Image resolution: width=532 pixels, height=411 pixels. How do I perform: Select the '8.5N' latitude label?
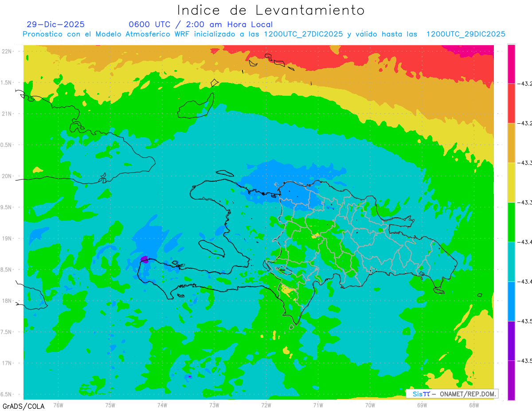click(6, 270)
